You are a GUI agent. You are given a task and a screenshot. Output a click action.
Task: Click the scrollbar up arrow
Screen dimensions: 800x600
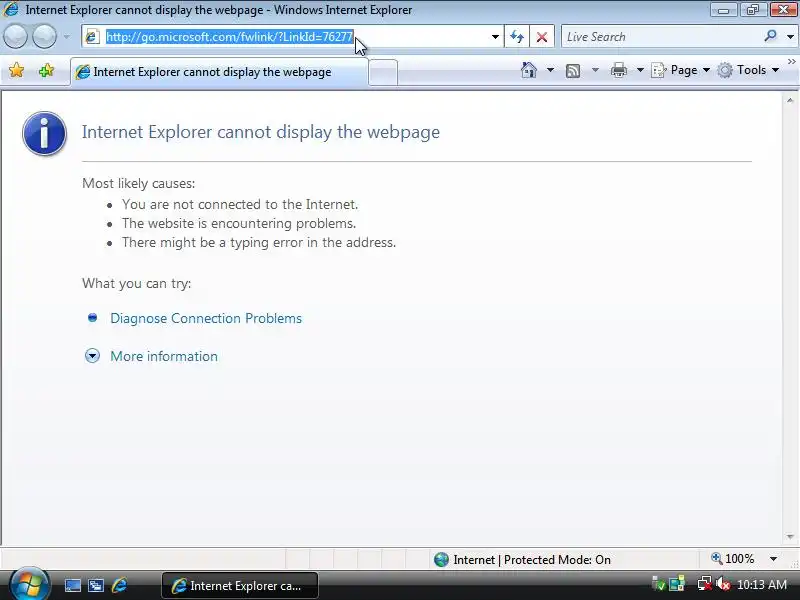pos(790,101)
